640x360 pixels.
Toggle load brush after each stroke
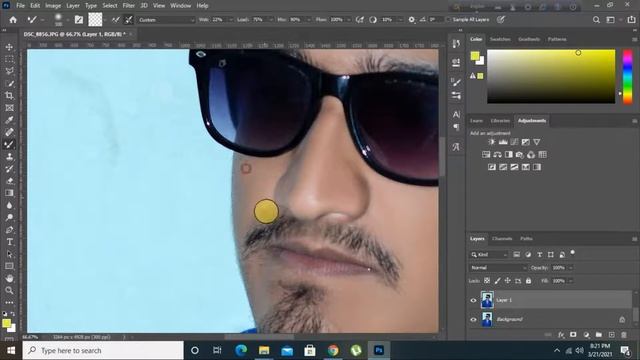(x=116, y=20)
